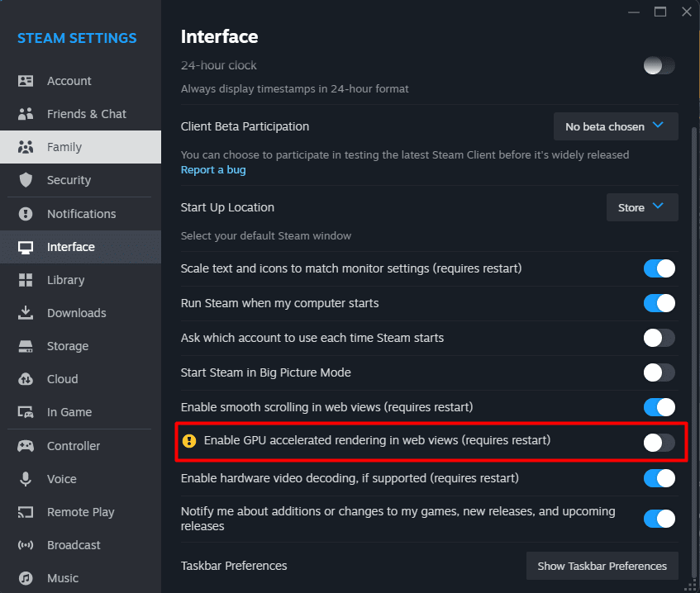The height and width of the screenshot is (593, 700).
Task: Change Start Up Location using the Store dropdown
Action: point(642,207)
